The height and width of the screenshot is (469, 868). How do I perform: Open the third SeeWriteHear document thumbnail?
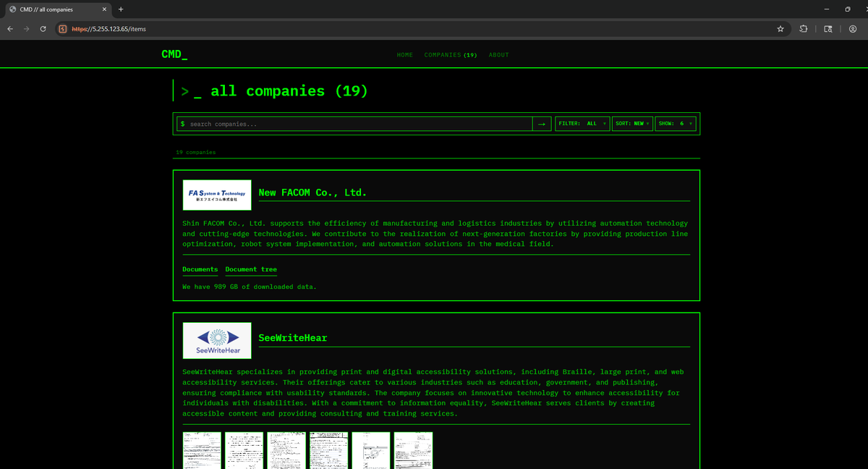click(286, 450)
